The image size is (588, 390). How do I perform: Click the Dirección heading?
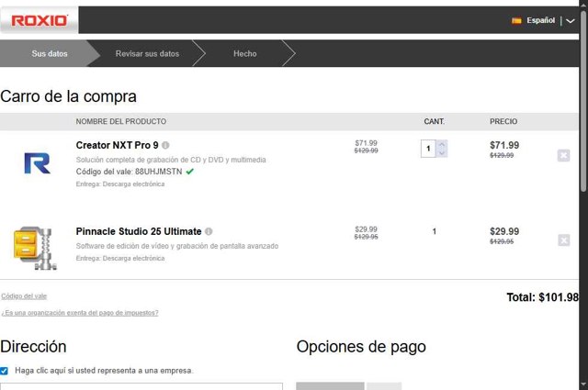33,347
